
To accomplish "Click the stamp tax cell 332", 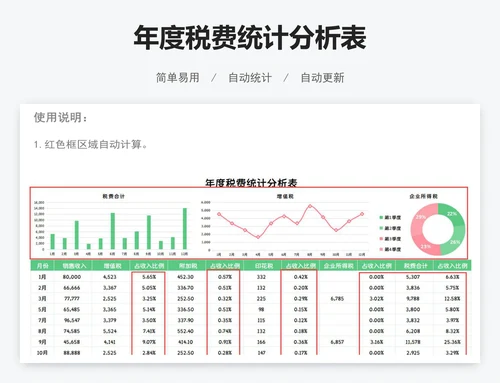I will pyautogui.click(x=261, y=277).
